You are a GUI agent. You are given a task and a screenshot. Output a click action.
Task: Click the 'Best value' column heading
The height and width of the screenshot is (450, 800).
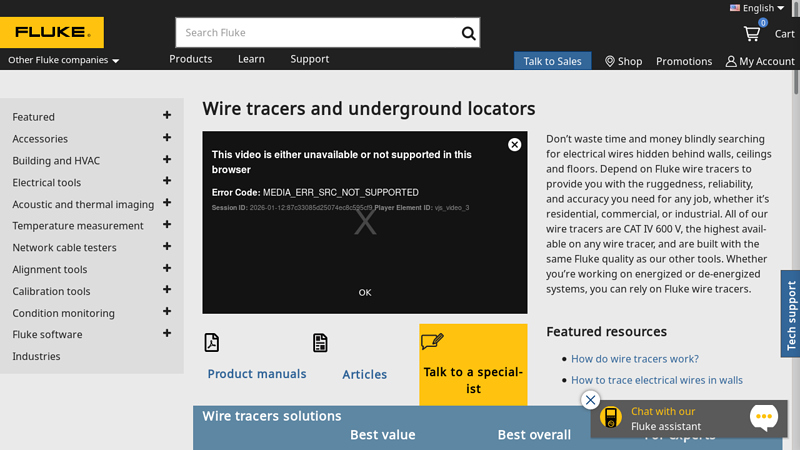pos(383,435)
